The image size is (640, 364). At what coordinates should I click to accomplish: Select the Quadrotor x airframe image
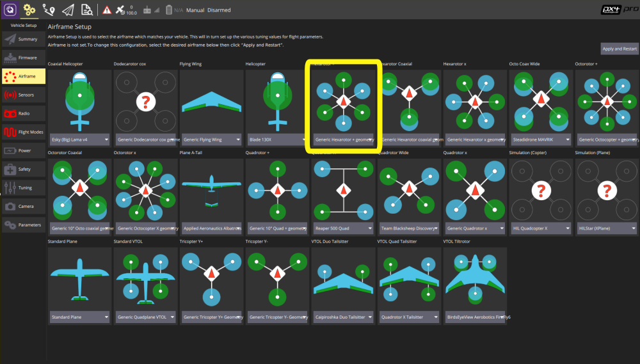tap(475, 190)
